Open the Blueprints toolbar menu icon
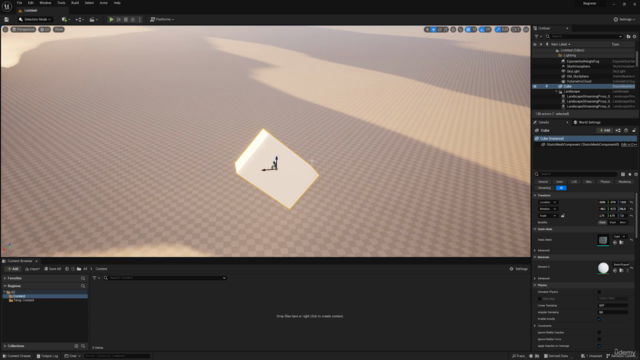Screen dimensions: 640x360 pyautogui.click(x=80, y=19)
